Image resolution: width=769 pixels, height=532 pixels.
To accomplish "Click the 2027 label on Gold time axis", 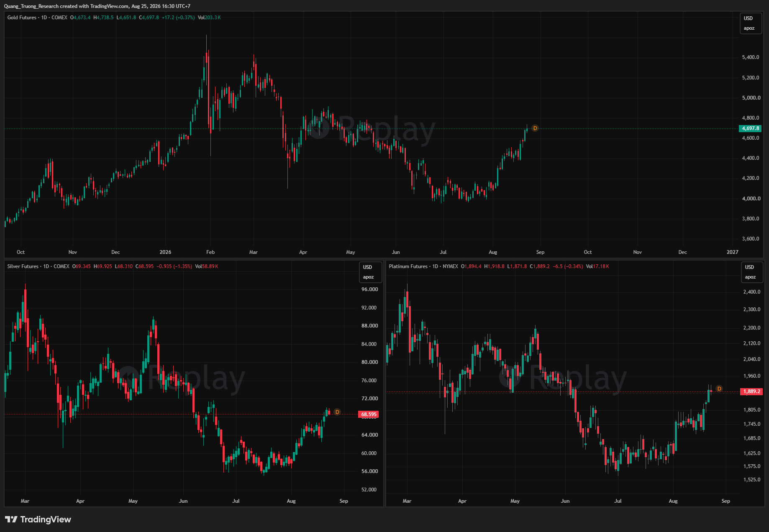I will (x=732, y=252).
